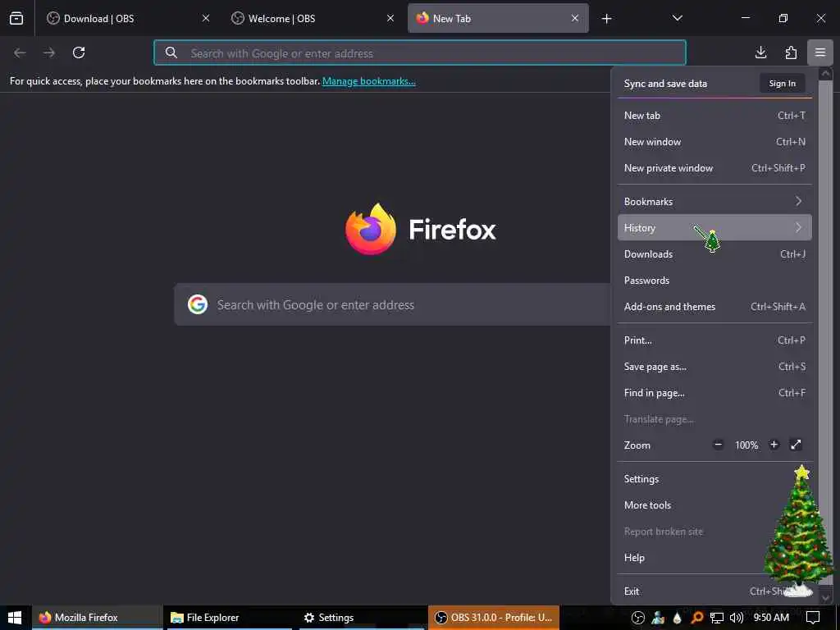This screenshot has width=840, height=630.
Task: Reload the current page
Action: (79, 52)
